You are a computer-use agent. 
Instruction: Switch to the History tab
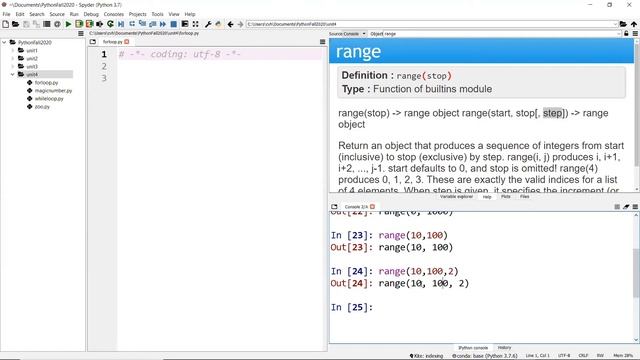tap(504, 348)
